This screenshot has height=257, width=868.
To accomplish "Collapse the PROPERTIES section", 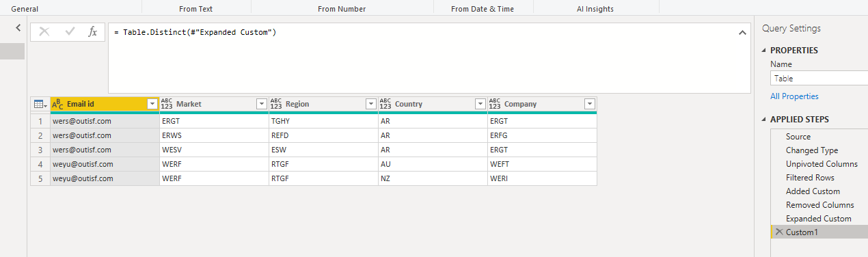I will point(764,51).
